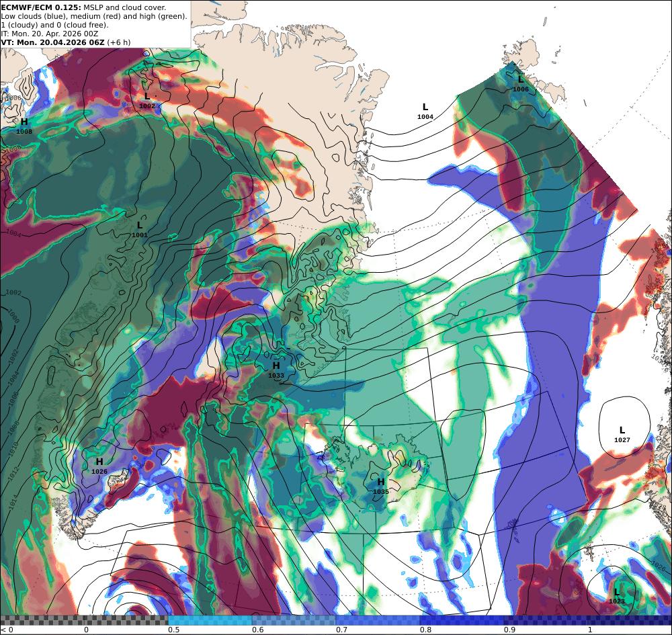
Task: Click the colorbar segment between 0.8 and 0.9
Action: point(462,620)
